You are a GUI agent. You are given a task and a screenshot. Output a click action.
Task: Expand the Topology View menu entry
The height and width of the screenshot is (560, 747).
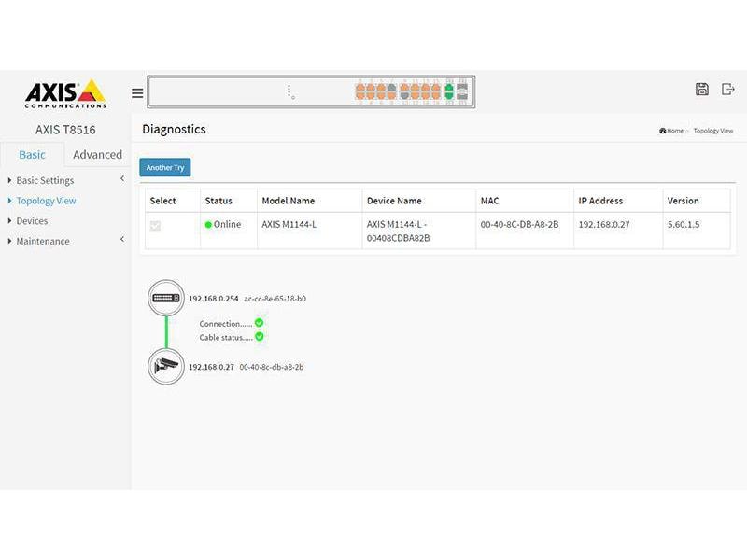[48, 201]
